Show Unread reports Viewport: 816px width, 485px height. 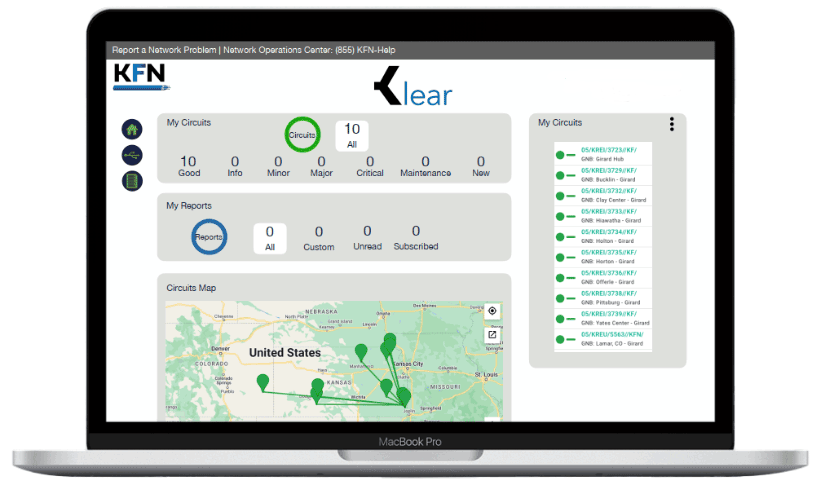[x=367, y=238]
